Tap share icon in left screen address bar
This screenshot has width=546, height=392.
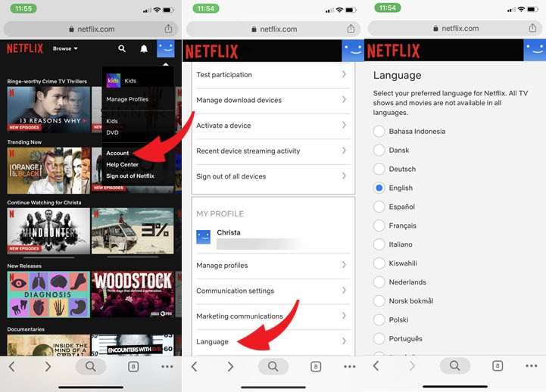tap(168, 29)
